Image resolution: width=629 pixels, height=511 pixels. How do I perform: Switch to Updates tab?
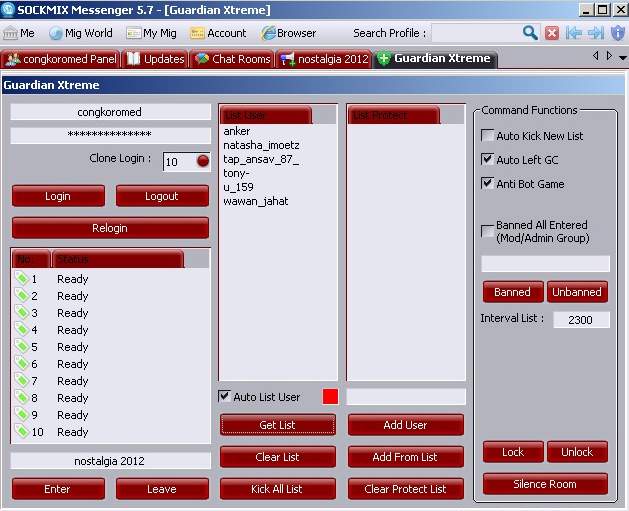click(x=155, y=59)
